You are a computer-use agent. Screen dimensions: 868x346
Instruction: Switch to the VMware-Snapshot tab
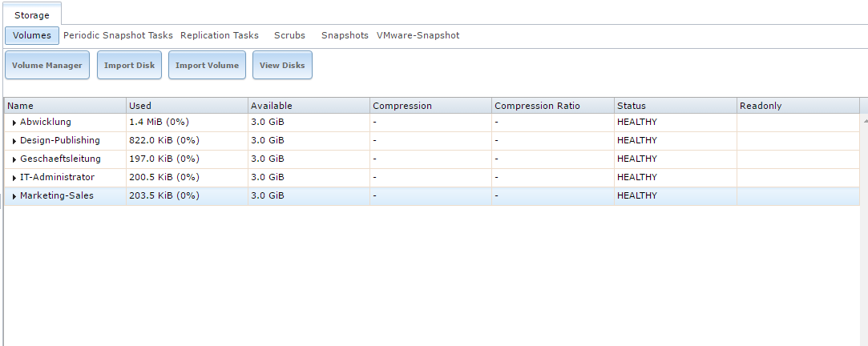tap(418, 35)
